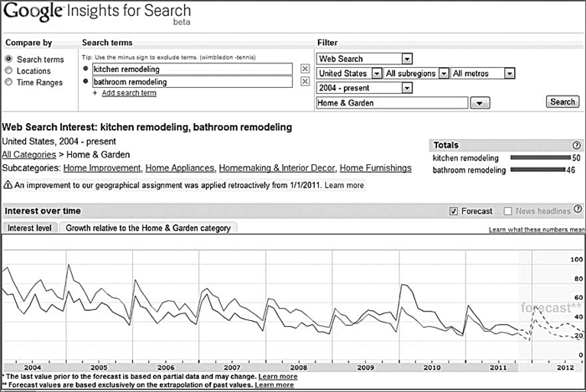This screenshot has height=392, width=586.
Task: Click the kitchen remodeling search term field
Action: coord(193,69)
